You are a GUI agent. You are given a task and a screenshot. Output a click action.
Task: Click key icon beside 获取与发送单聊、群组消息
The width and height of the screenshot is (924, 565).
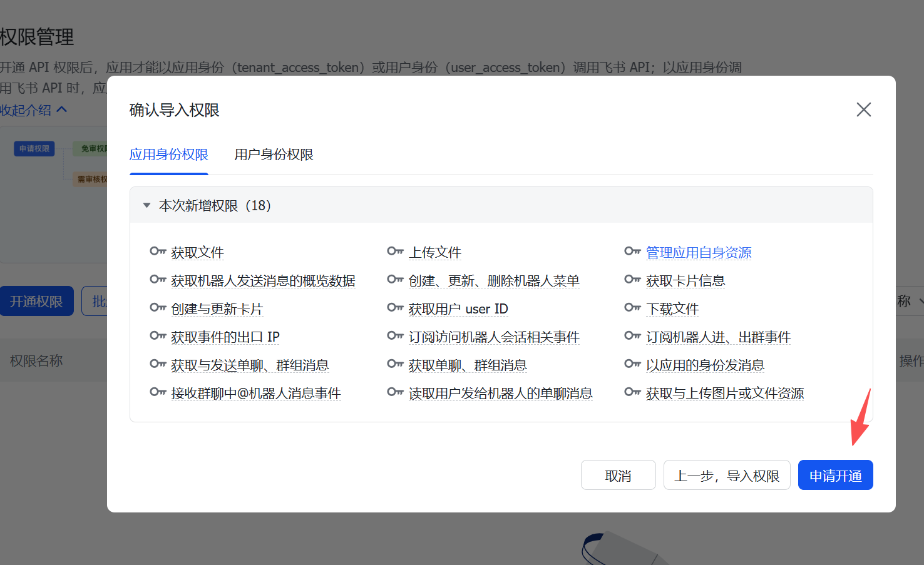click(158, 364)
